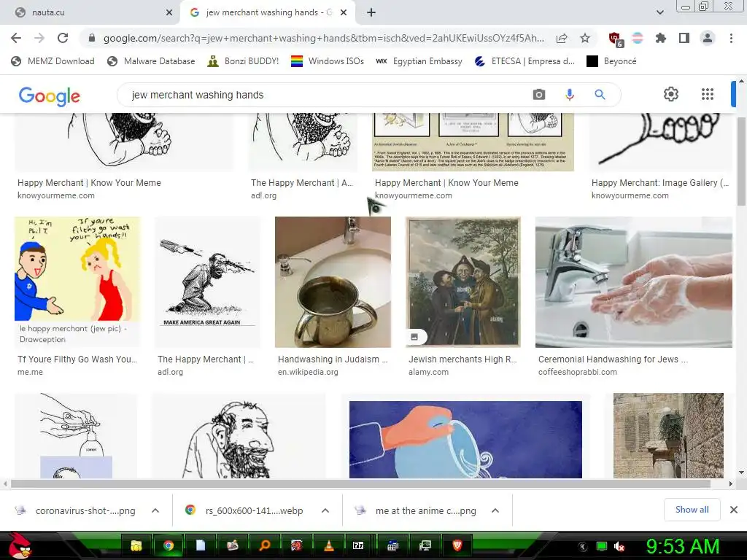Screen dimensions: 747x560
Task: Show all downloads
Action: 692,510
